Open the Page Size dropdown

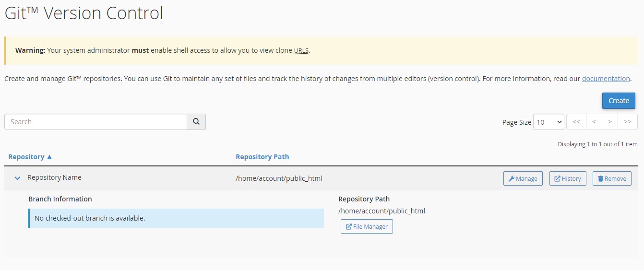549,122
